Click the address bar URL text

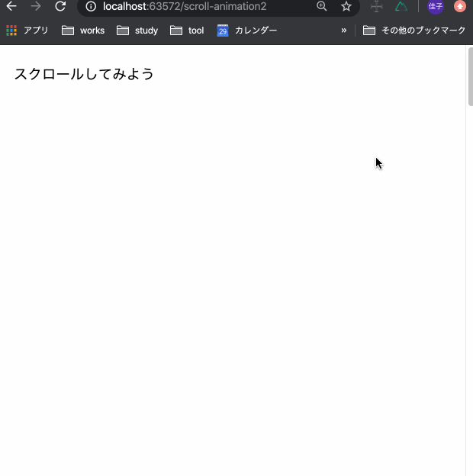(x=185, y=6)
